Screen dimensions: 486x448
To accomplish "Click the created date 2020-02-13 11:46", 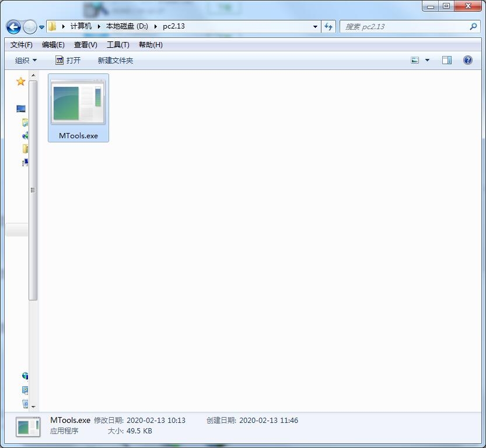I will (x=268, y=421).
